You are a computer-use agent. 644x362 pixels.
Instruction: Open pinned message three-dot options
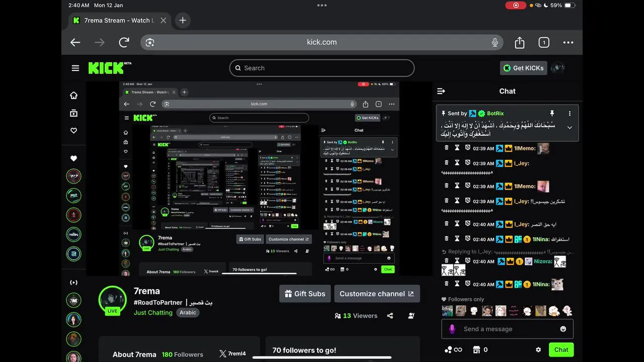pos(570,114)
